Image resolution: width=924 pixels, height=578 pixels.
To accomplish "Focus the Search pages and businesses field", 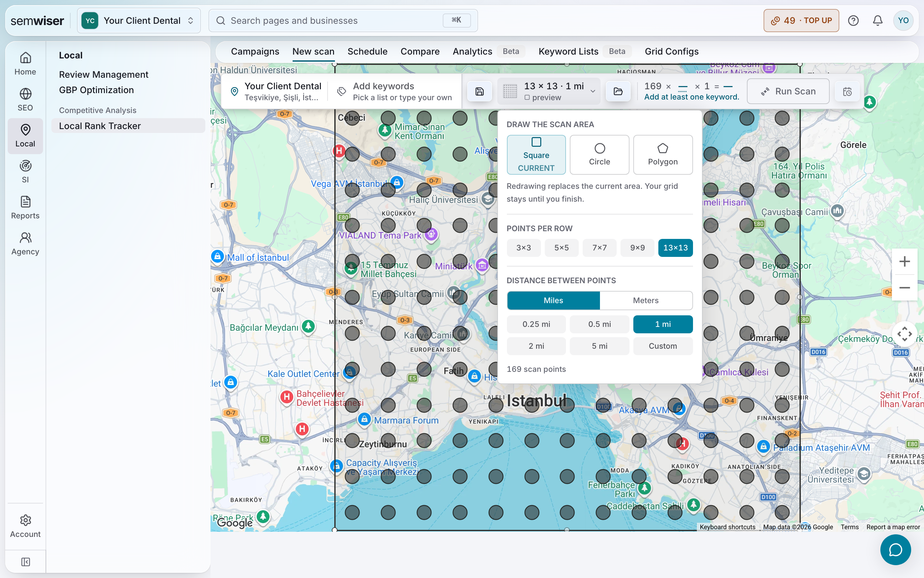I will (x=343, y=21).
